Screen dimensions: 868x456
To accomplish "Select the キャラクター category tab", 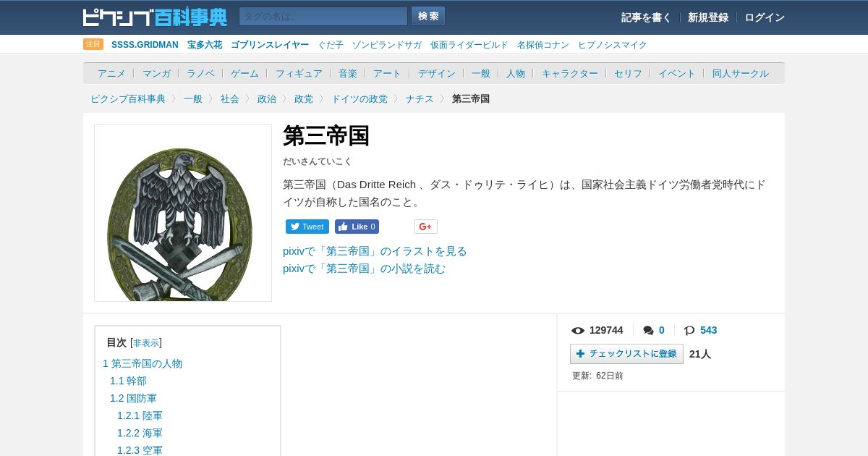I will click(x=570, y=73).
